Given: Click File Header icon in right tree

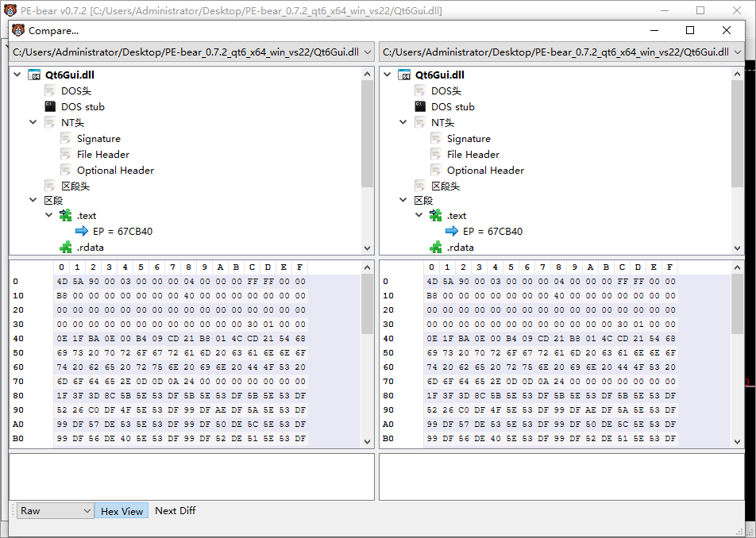Looking at the screenshot, I should (436, 154).
